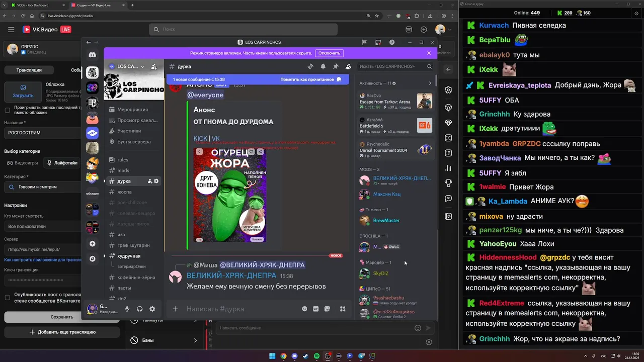
Task: Select the Лайфстайл category option
Action: 62,163
